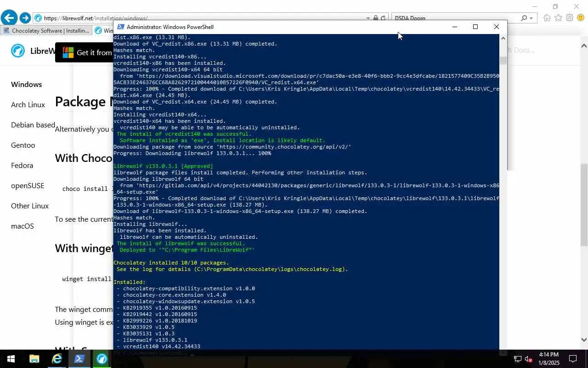Click the PowerShell scrollbar up arrow
Screen dimensions: 588x368
pyautogui.click(x=503, y=38)
